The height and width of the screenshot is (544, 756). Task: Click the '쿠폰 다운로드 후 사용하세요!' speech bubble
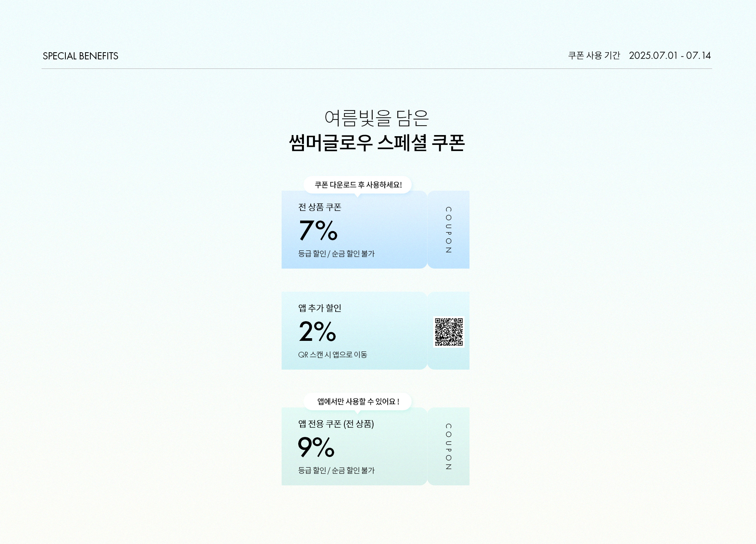point(358,185)
